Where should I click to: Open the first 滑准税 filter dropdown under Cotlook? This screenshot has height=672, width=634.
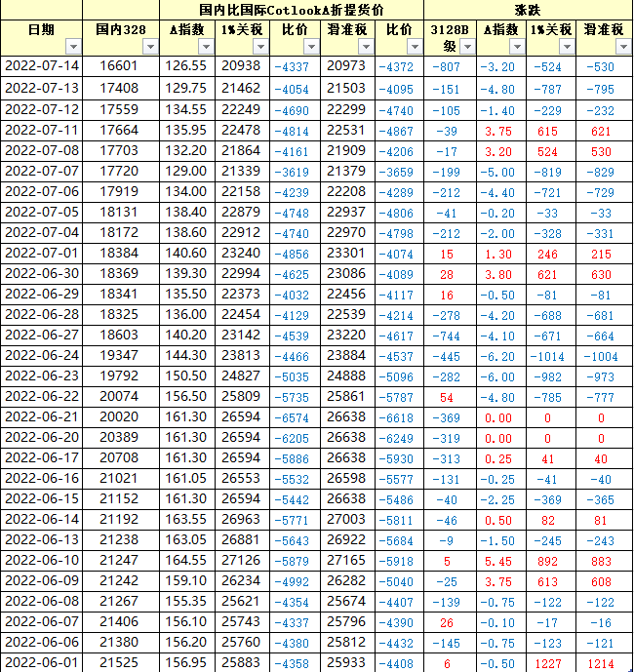[x=366, y=46]
